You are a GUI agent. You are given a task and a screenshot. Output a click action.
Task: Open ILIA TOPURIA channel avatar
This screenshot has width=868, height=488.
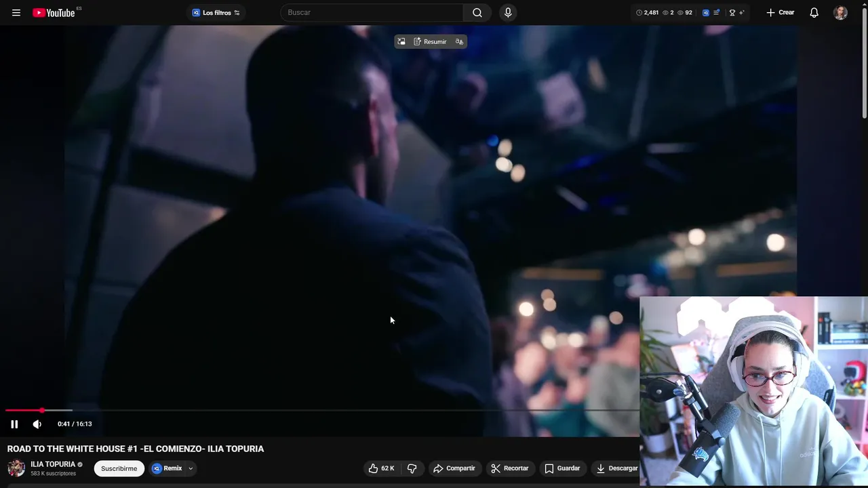(16, 468)
